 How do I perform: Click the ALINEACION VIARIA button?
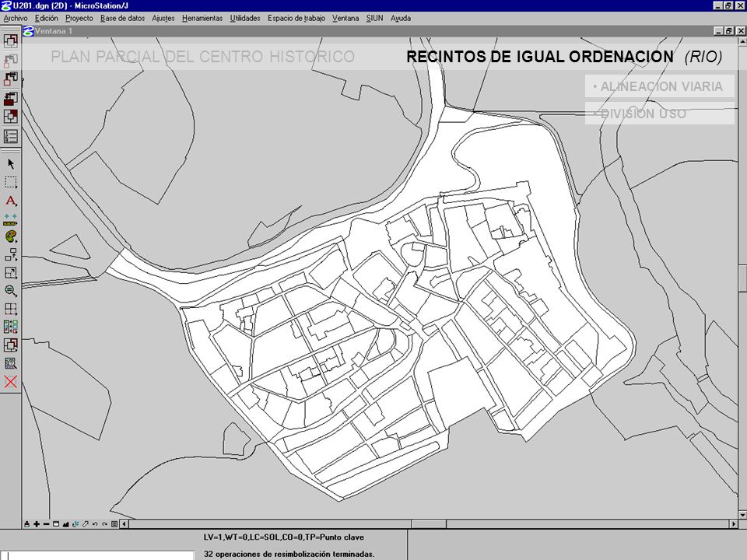coord(659,86)
